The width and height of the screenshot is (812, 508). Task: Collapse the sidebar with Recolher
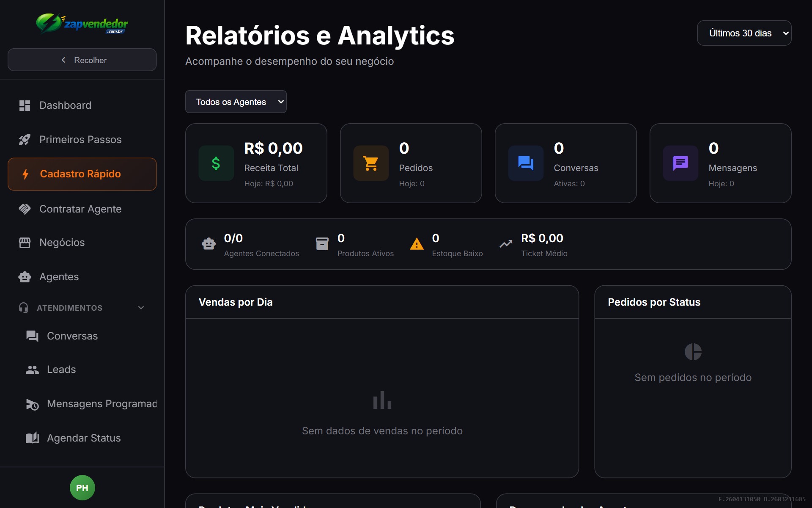[x=82, y=60]
